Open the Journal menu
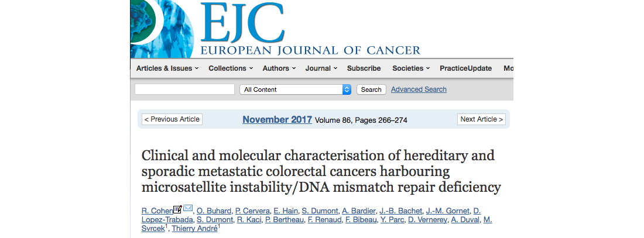 (x=321, y=68)
